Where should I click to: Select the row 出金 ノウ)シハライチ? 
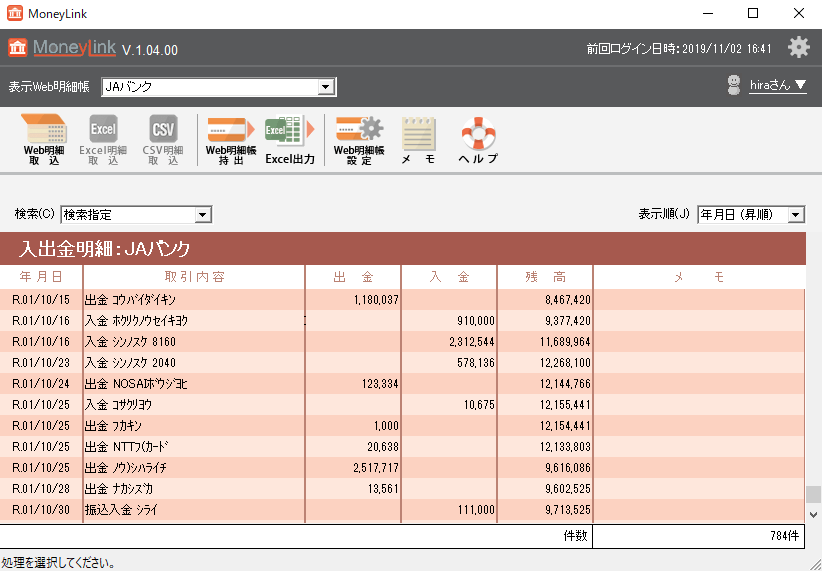(402, 468)
